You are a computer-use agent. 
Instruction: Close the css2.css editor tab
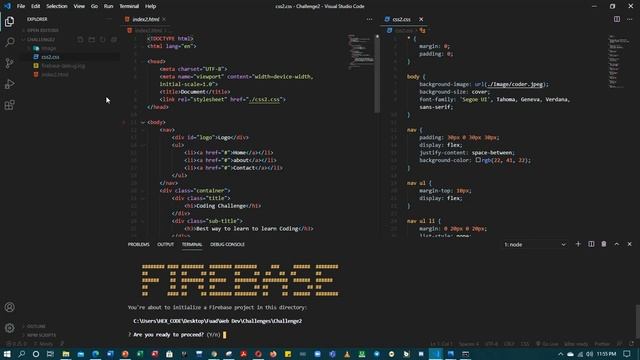click(421, 19)
